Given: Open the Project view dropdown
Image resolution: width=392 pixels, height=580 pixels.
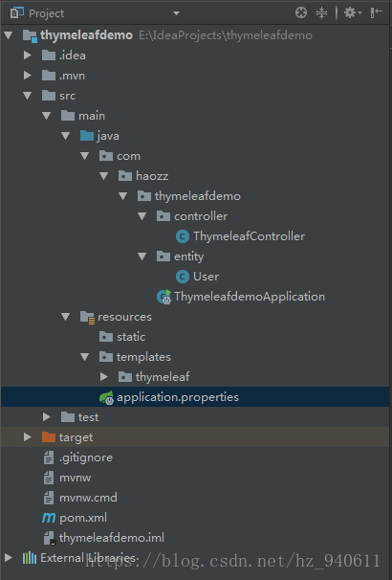Looking at the screenshot, I should pyautogui.click(x=176, y=13).
